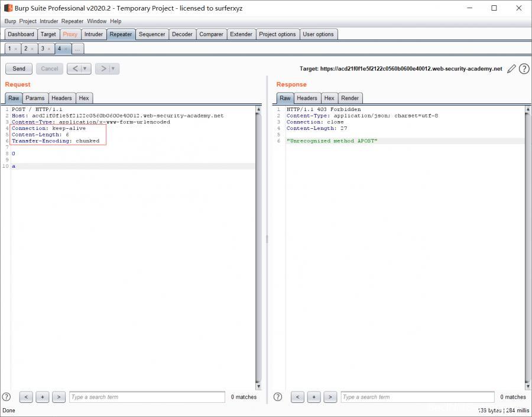Show response in Render tab
This screenshot has height=417, width=532.
[x=350, y=98]
